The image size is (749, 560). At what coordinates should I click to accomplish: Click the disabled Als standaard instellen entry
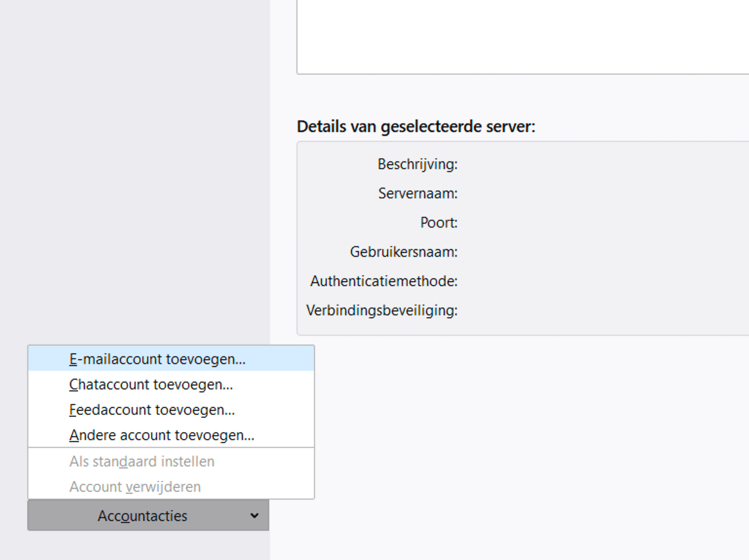tap(141, 462)
